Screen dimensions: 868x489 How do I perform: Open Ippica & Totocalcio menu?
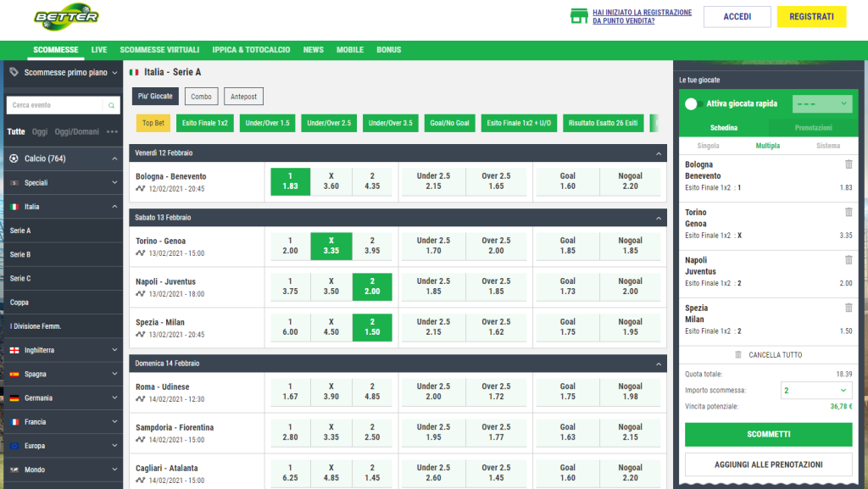pos(251,50)
